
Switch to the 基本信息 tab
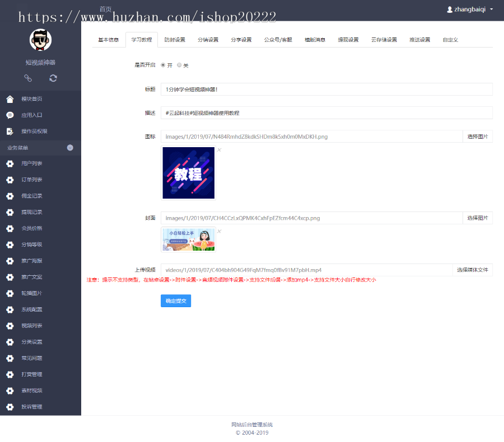(108, 40)
